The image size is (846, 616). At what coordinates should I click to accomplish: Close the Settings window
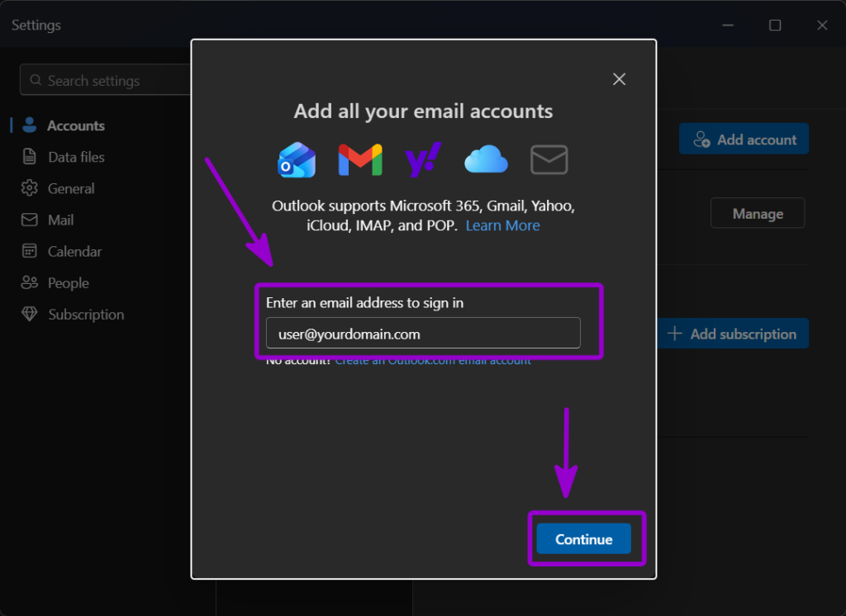click(x=822, y=25)
